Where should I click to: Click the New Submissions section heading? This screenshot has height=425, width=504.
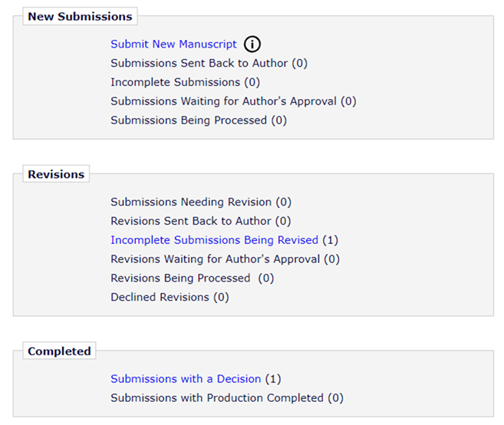80,16
